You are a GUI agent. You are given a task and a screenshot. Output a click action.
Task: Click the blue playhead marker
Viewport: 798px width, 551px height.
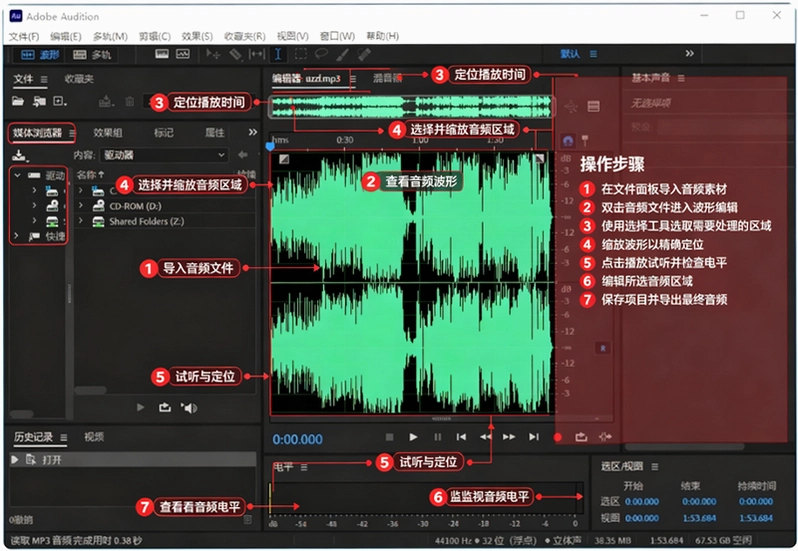pyautogui.click(x=270, y=147)
